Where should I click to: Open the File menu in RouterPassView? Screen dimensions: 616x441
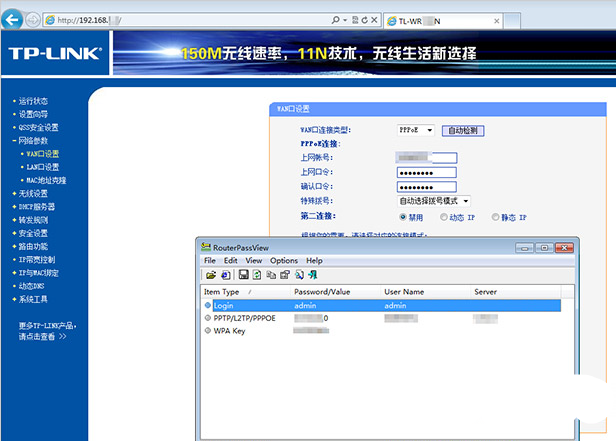[x=210, y=260]
